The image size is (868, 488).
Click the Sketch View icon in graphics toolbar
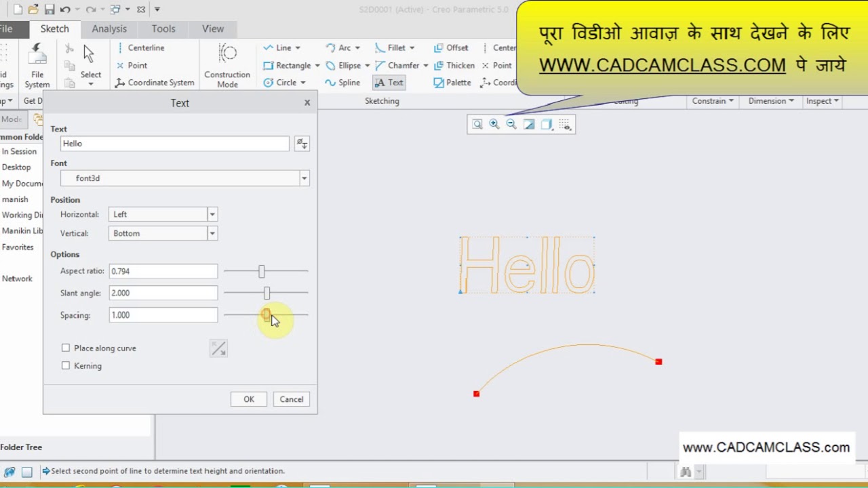(529, 124)
